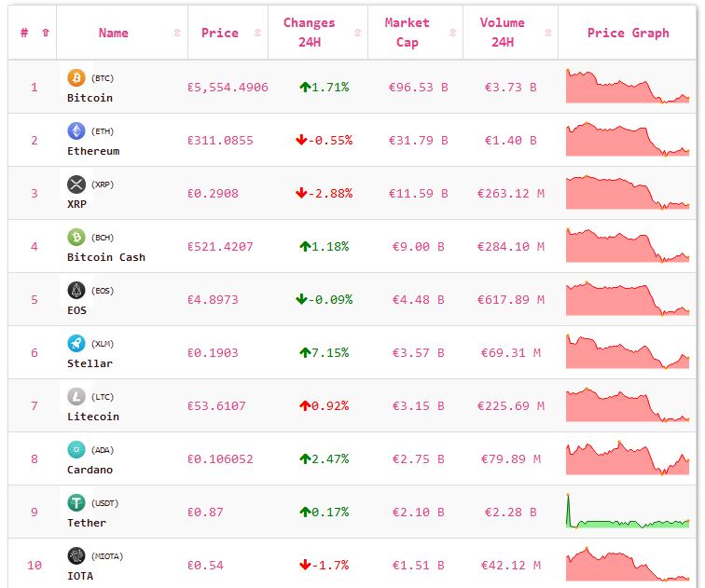Click the EOS token icon
705x588 pixels.
coord(76,290)
